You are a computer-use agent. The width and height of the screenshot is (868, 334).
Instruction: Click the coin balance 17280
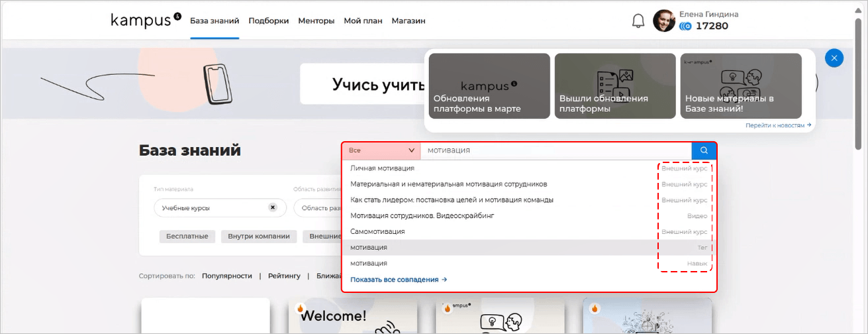(703, 27)
